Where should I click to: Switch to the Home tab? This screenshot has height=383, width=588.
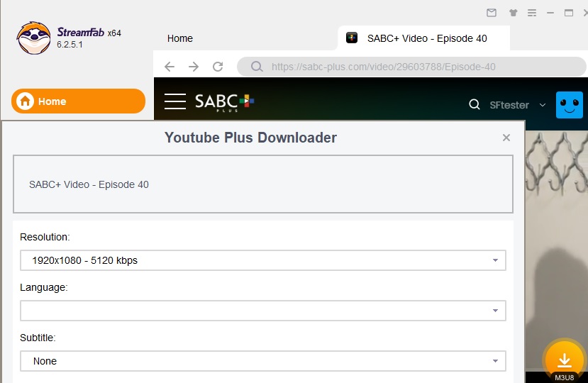[180, 38]
